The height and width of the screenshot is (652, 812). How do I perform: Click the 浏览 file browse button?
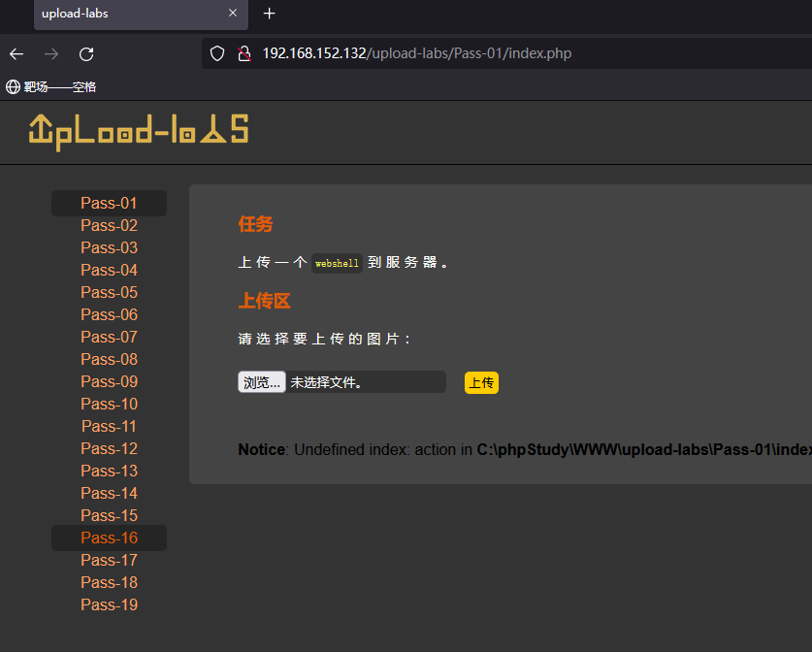click(261, 381)
